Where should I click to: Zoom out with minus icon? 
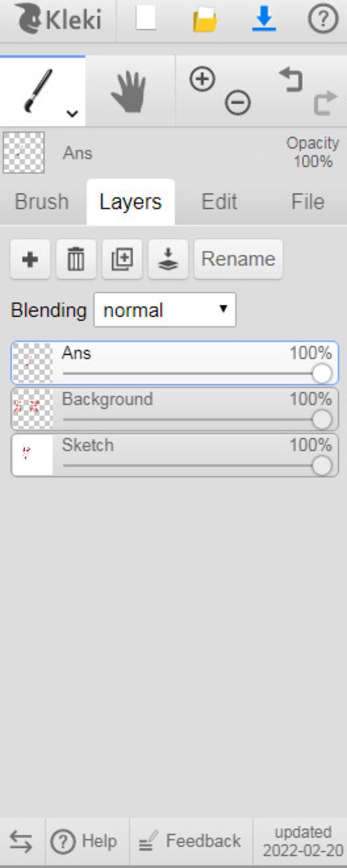click(238, 102)
